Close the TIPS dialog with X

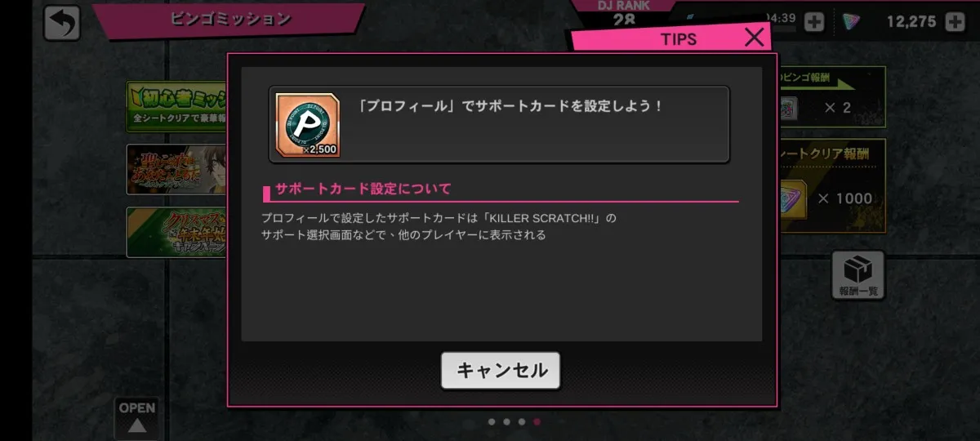click(755, 37)
